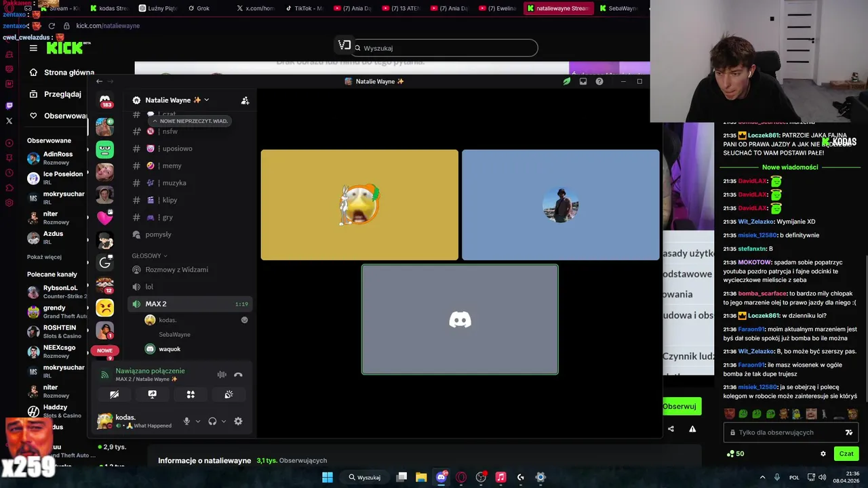This screenshot has height=488, width=868.
Task: Switch to the TikTok browser tab
Action: [x=304, y=8]
